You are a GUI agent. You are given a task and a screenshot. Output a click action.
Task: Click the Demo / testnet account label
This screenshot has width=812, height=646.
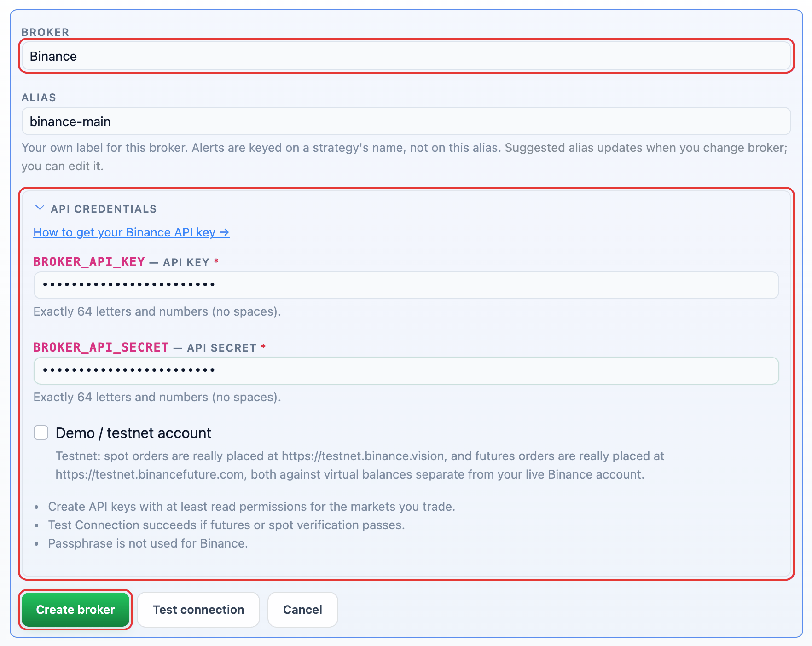click(133, 433)
